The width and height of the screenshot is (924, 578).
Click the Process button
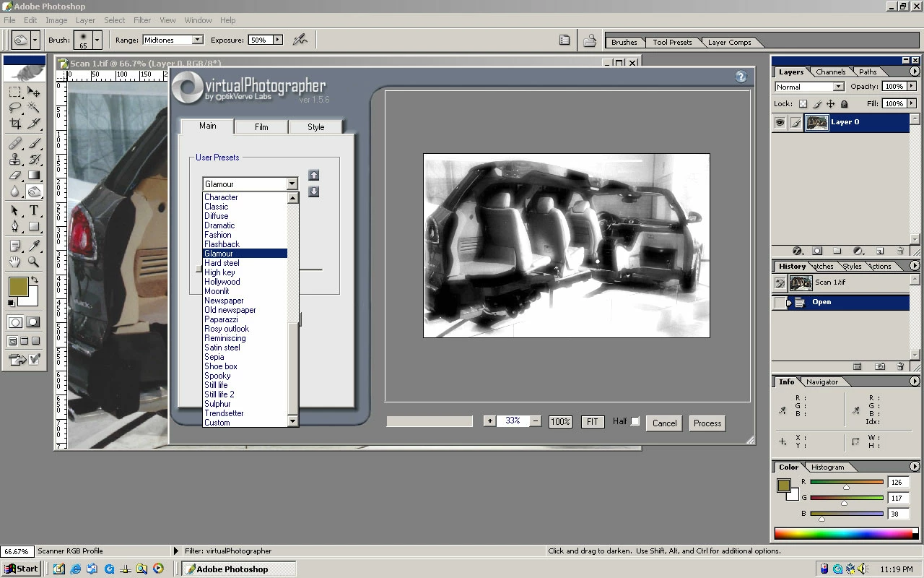[x=707, y=423]
